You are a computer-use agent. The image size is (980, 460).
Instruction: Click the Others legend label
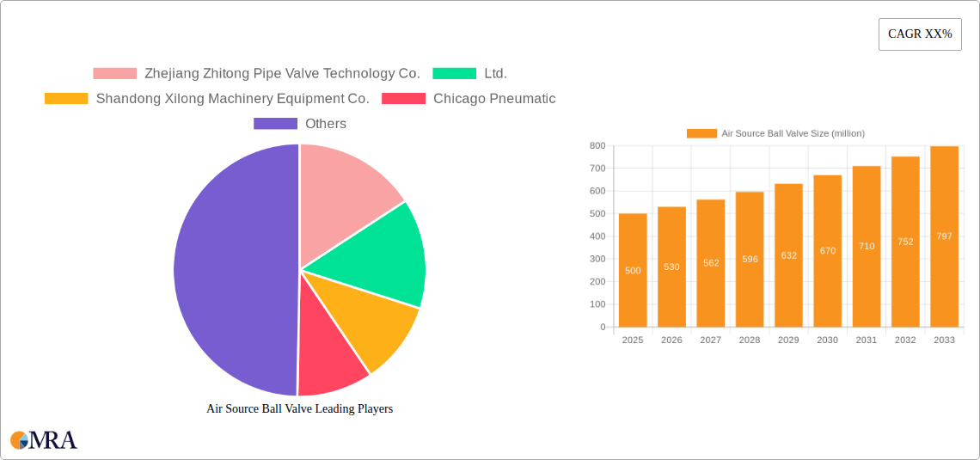(326, 124)
